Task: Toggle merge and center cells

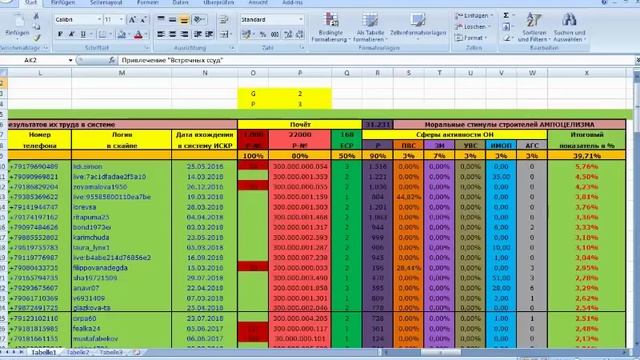Action: coord(224,35)
